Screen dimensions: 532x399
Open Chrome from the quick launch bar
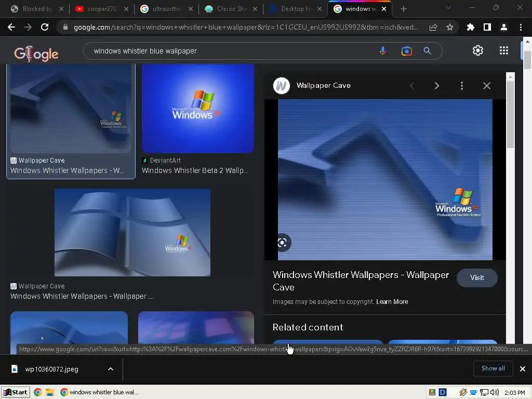tap(37, 392)
